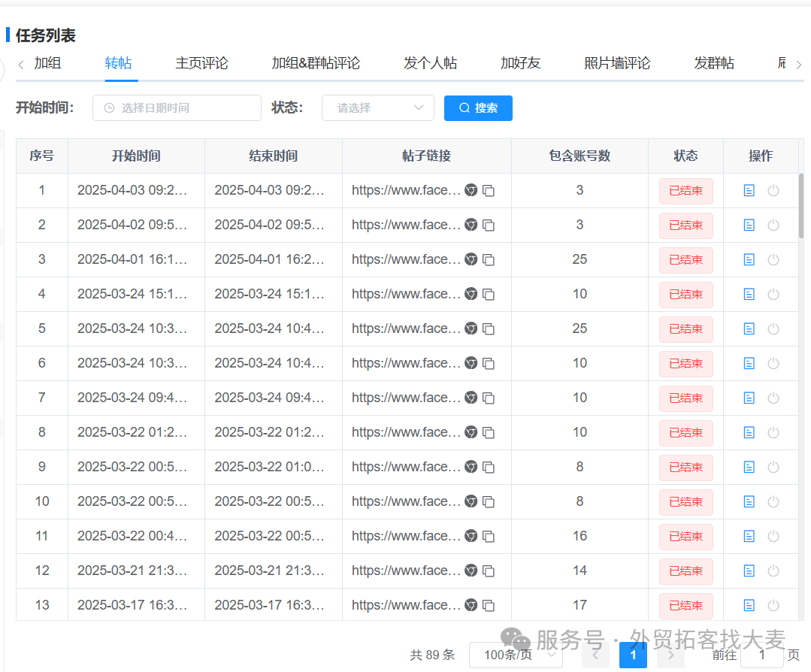Open link in browser for row 4
Image resolution: width=811 pixels, height=672 pixels.
(471, 295)
